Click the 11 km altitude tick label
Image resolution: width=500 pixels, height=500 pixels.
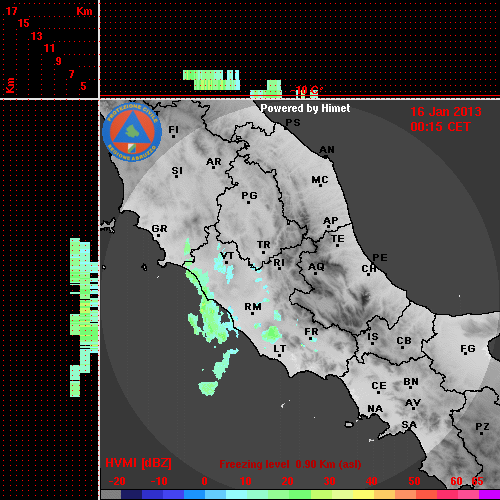coord(49,48)
